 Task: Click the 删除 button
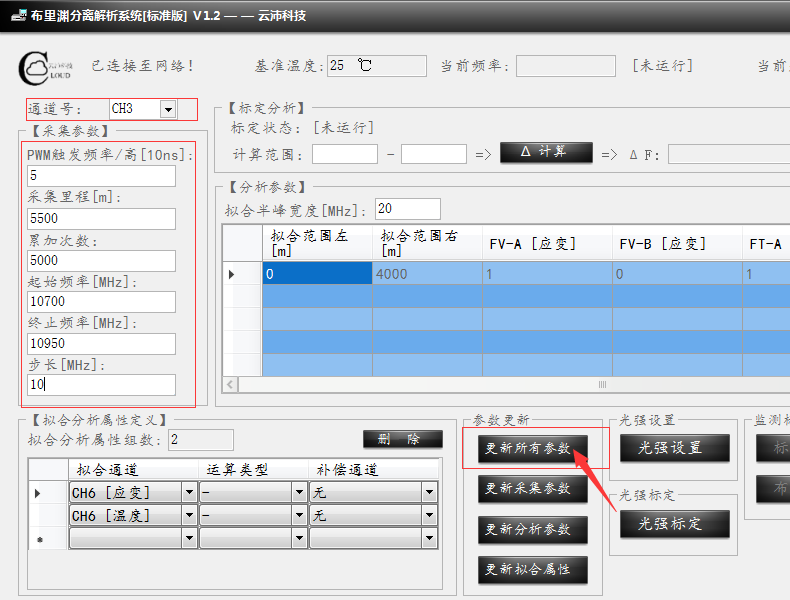pos(403,439)
